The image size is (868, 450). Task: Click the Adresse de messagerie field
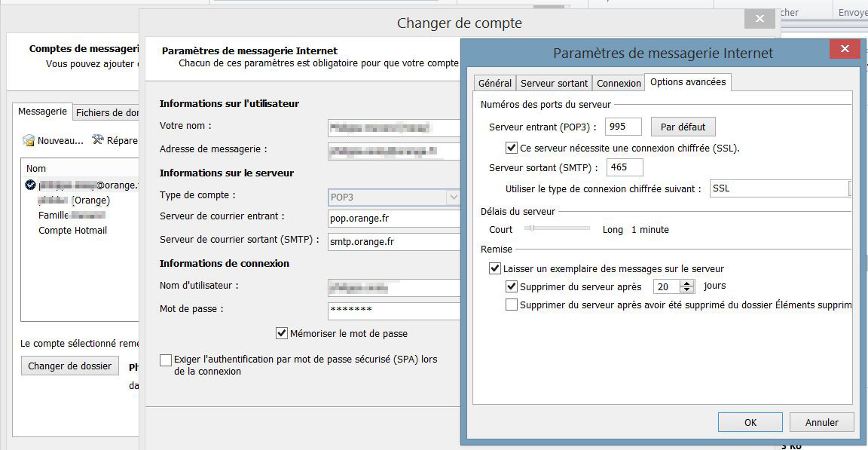pyautogui.click(x=394, y=151)
